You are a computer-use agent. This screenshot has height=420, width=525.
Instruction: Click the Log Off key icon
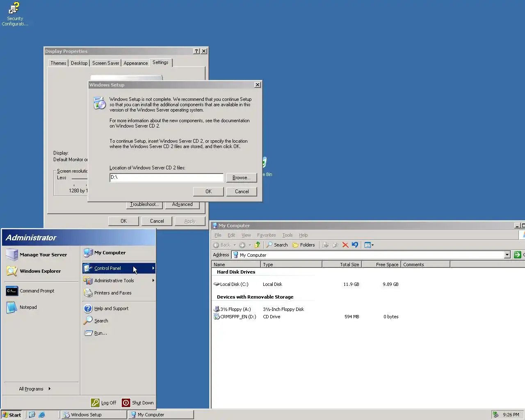click(95, 403)
